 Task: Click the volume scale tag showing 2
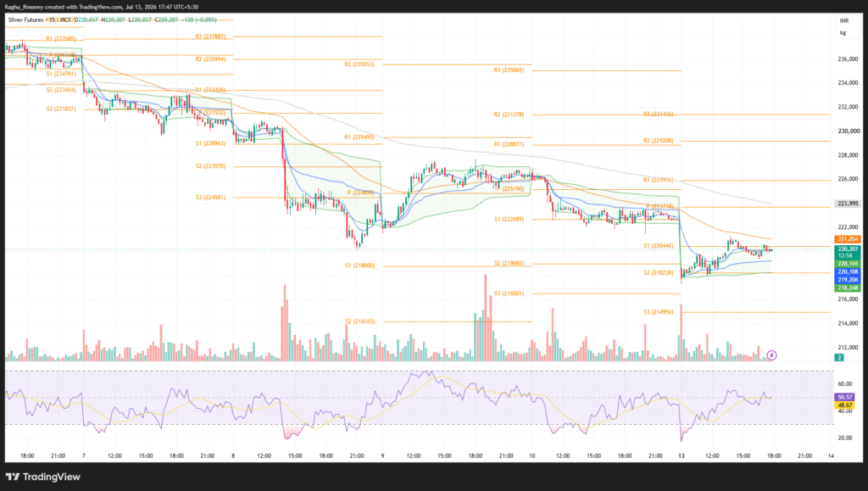point(839,358)
